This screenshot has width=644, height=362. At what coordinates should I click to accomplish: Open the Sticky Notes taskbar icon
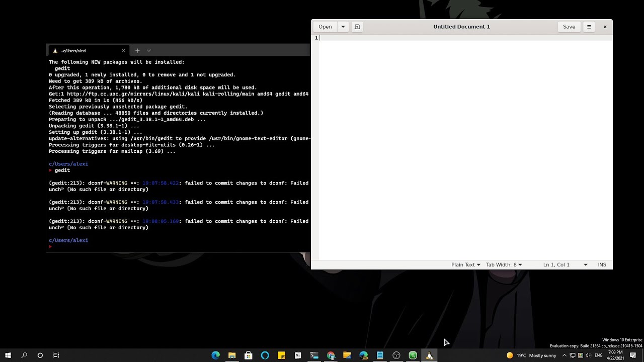(x=281, y=355)
